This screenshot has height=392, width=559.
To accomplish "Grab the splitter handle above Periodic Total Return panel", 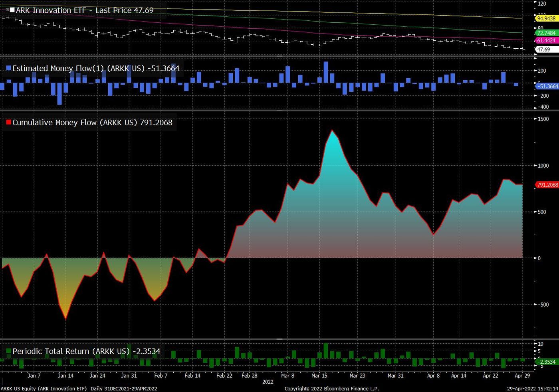I will point(279,339).
